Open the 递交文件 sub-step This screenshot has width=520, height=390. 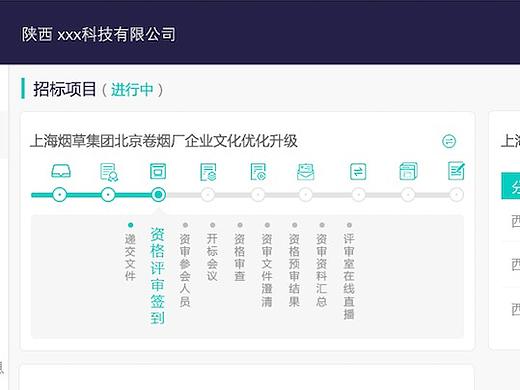click(x=130, y=257)
